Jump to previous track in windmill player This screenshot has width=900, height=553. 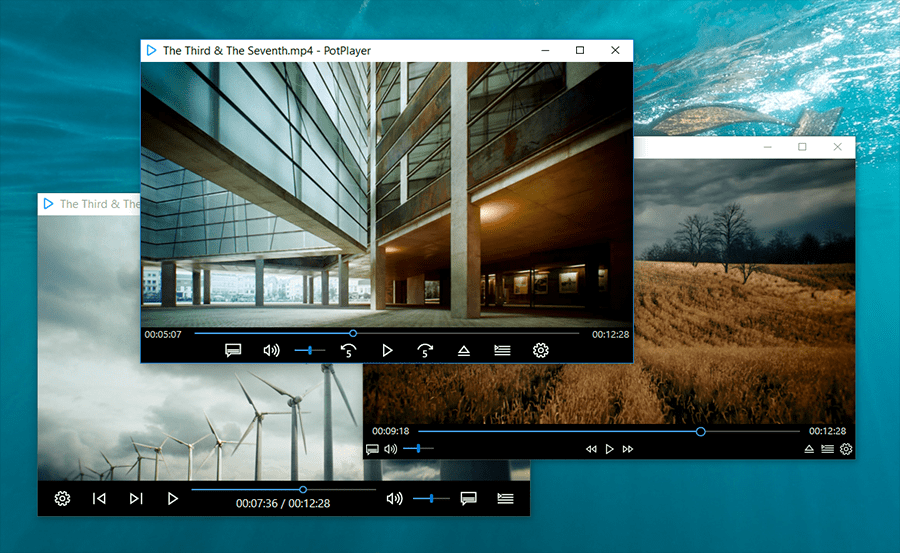coord(99,498)
